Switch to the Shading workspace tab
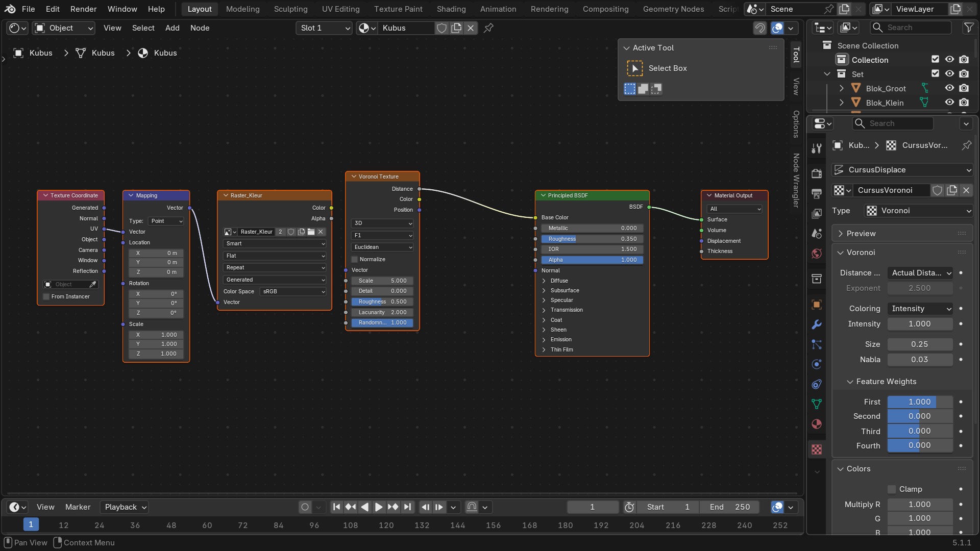 (451, 9)
